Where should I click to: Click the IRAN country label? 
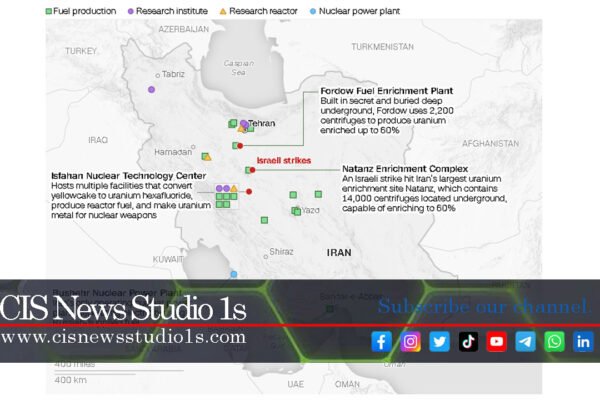pos(339,253)
